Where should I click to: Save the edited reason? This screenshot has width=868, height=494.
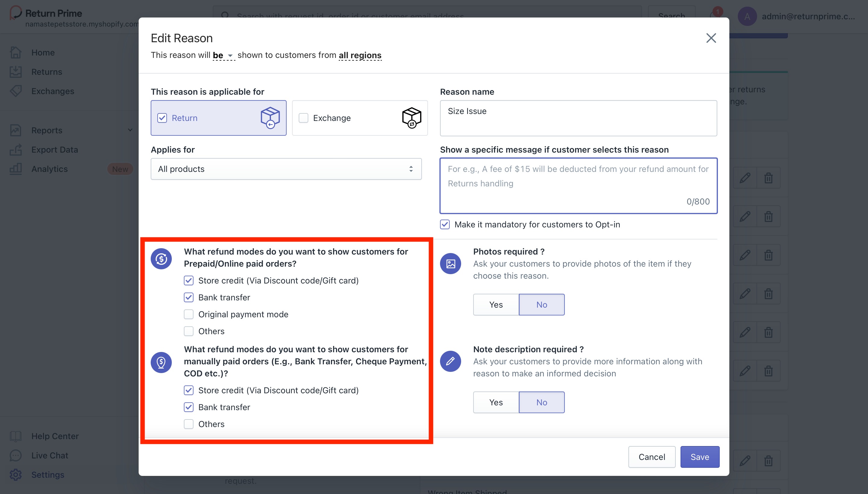pyautogui.click(x=700, y=457)
